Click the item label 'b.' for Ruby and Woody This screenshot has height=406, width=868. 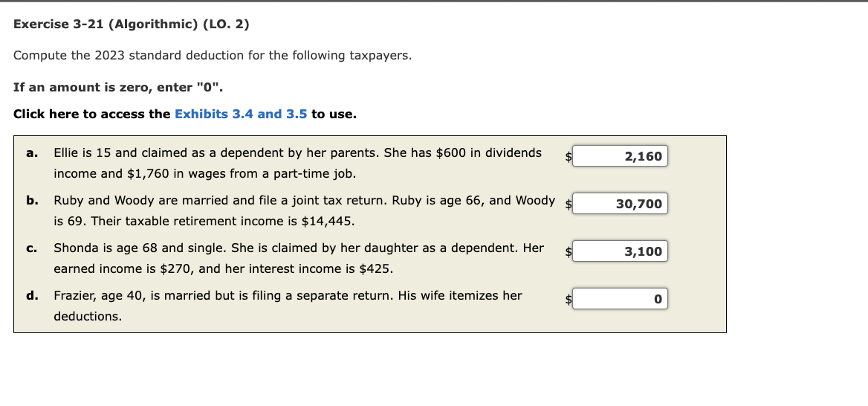pos(32,201)
